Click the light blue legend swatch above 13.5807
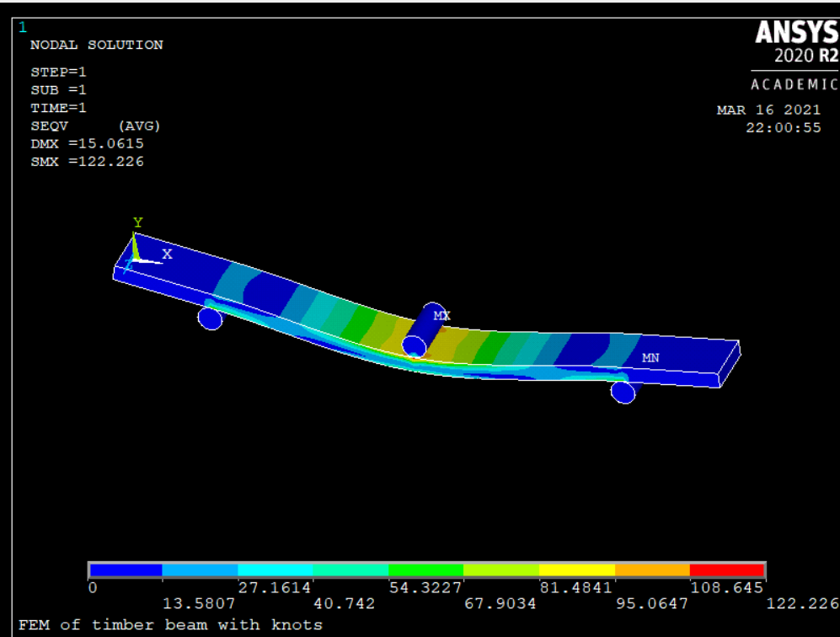Viewport: 840px width, 637px height. [200, 570]
